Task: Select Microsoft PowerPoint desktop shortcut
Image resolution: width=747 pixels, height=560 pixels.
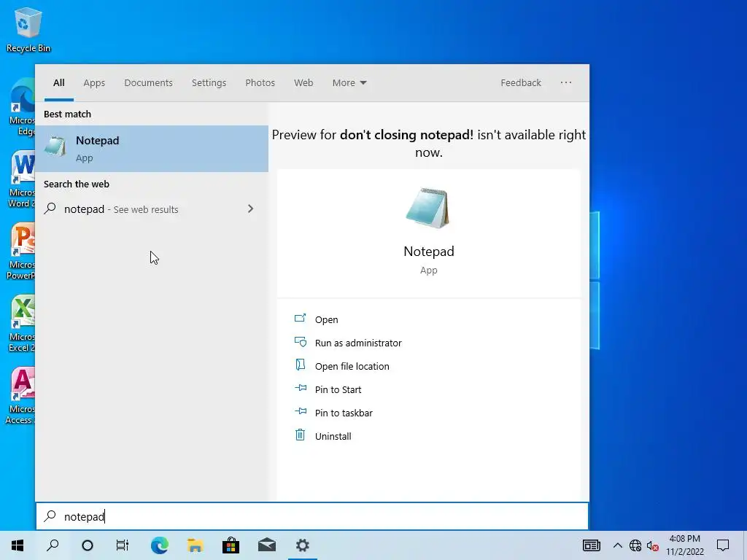Action: (x=20, y=252)
